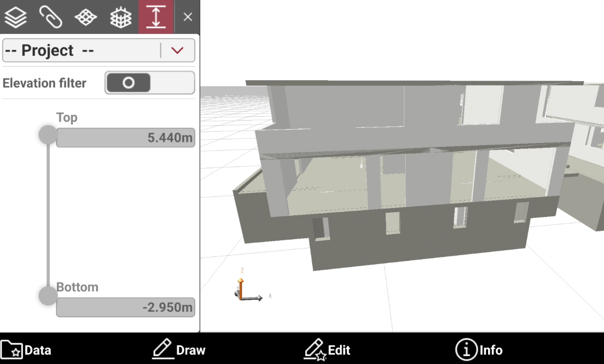Expand the Project dropdown arrow
The width and height of the screenshot is (604, 364).
[177, 51]
